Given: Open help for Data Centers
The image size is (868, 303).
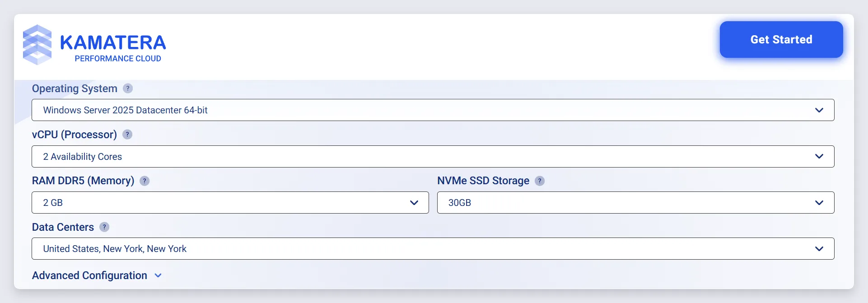Looking at the screenshot, I should pyautogui.click(x=104, y=227).
